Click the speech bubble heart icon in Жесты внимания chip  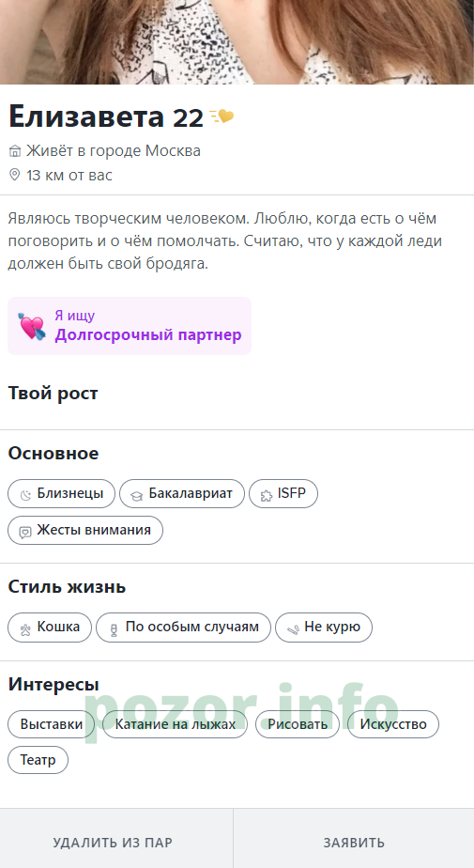coord(25,532)
